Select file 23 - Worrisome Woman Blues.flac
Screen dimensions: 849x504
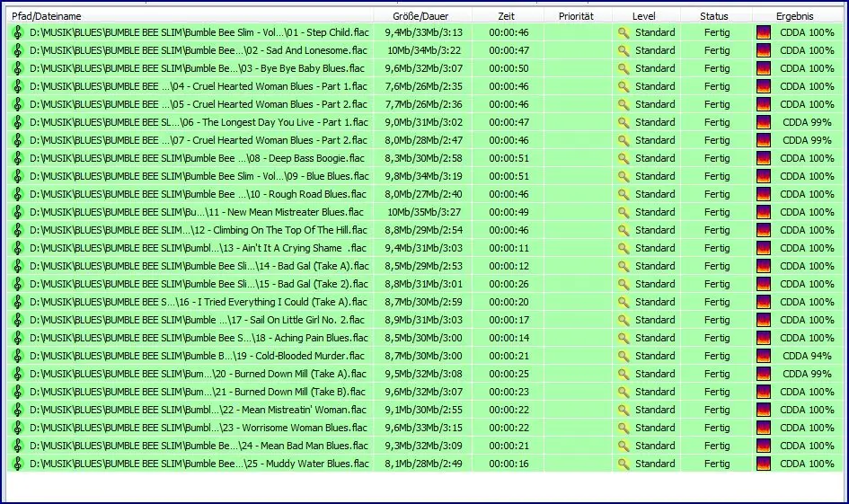click(199, 428)
